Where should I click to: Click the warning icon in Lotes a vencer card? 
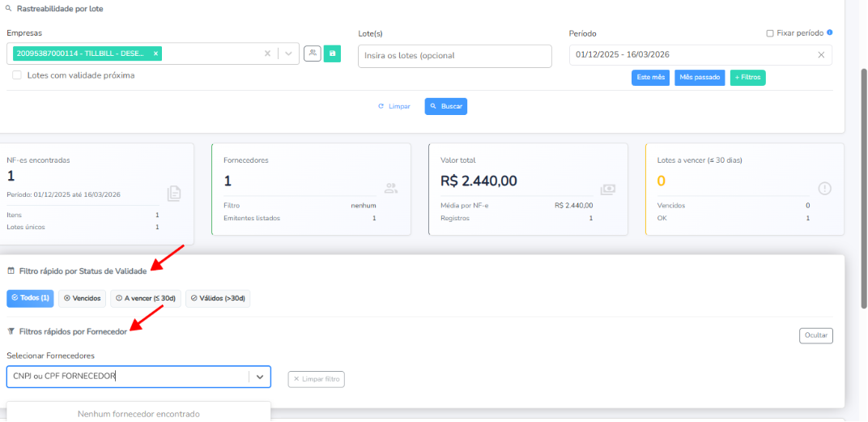click(824, 188)
